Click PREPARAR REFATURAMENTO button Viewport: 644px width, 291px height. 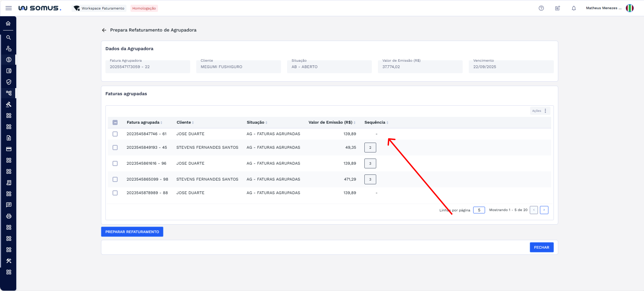pos(132,232)
